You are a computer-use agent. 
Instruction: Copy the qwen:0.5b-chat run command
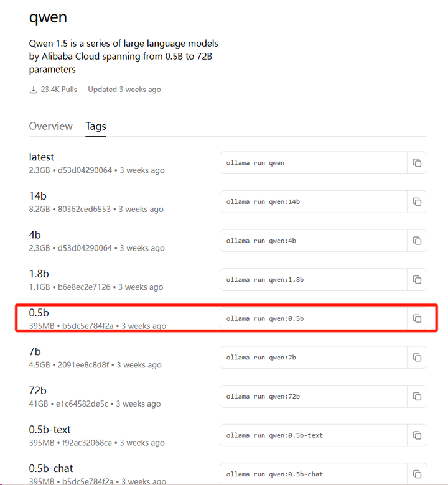coord(417,474)
